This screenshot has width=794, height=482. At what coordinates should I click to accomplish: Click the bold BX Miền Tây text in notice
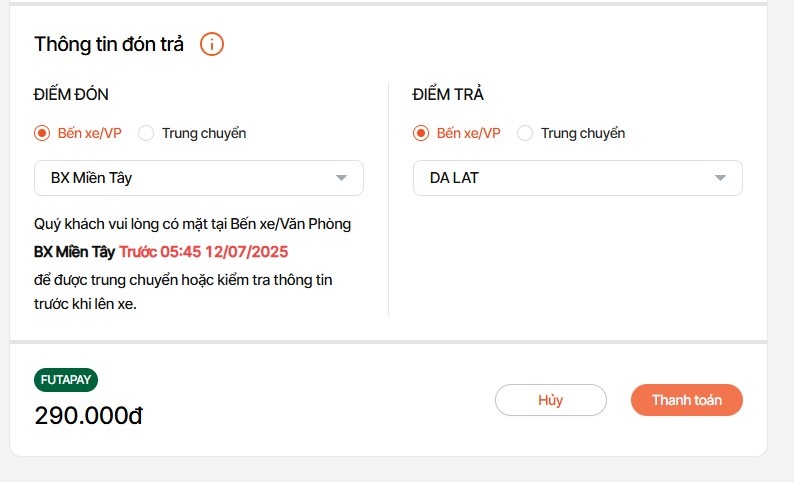[74, 252]
